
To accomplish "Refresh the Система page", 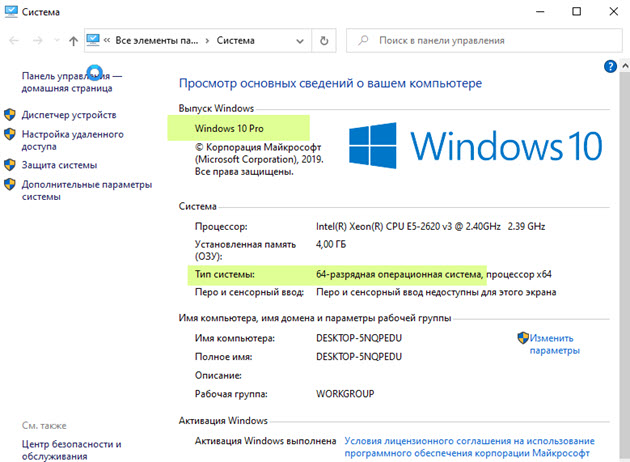I will click(x=324, y=41).
